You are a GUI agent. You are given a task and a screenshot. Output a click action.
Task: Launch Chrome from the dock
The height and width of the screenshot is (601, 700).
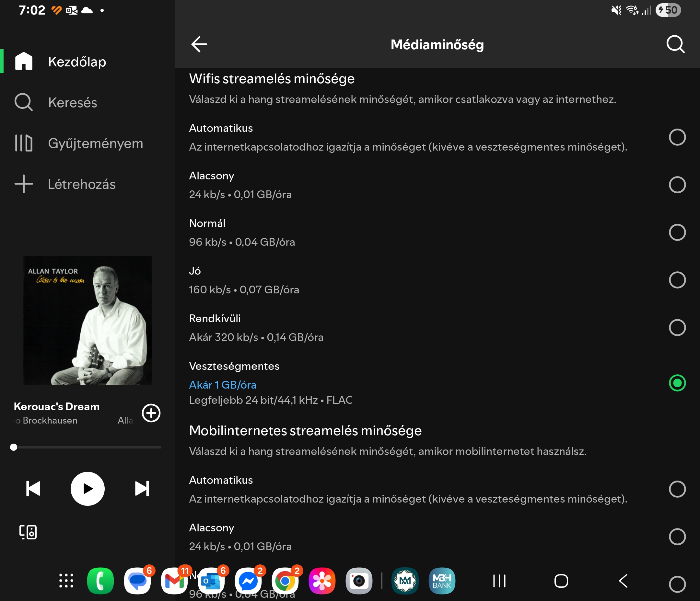pos(285,581)
